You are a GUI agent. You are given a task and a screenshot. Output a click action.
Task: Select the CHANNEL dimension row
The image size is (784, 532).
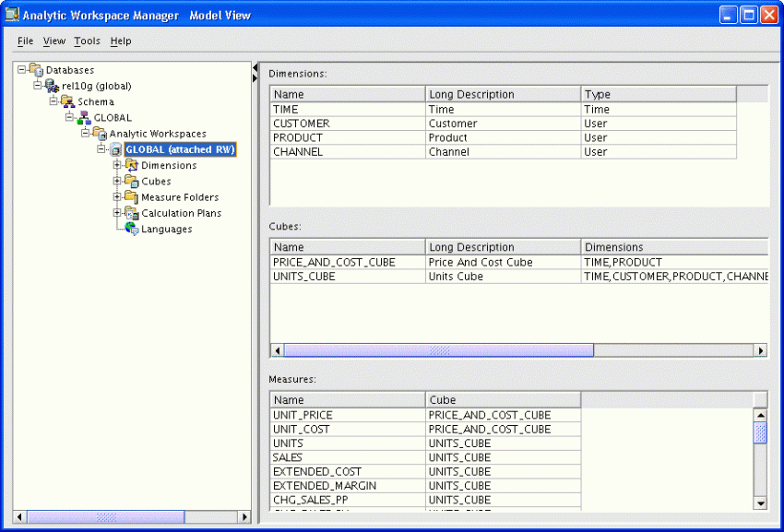(x=504, y=151)
